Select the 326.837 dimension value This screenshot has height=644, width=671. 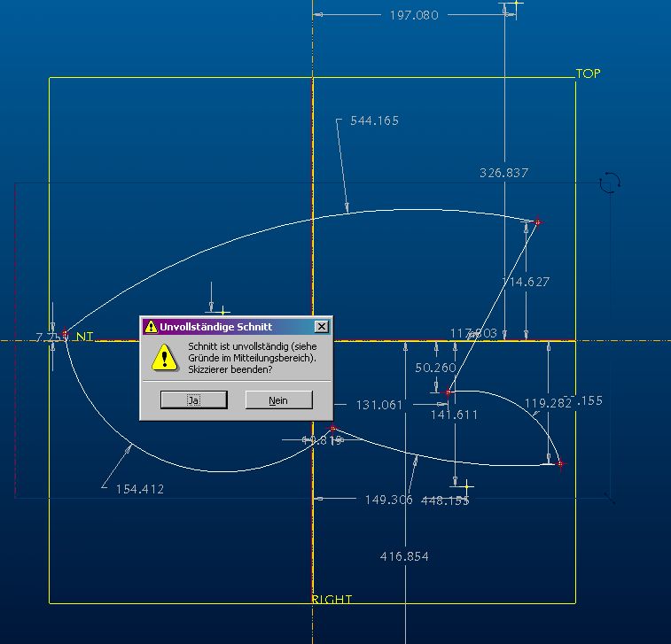(503, 173)
